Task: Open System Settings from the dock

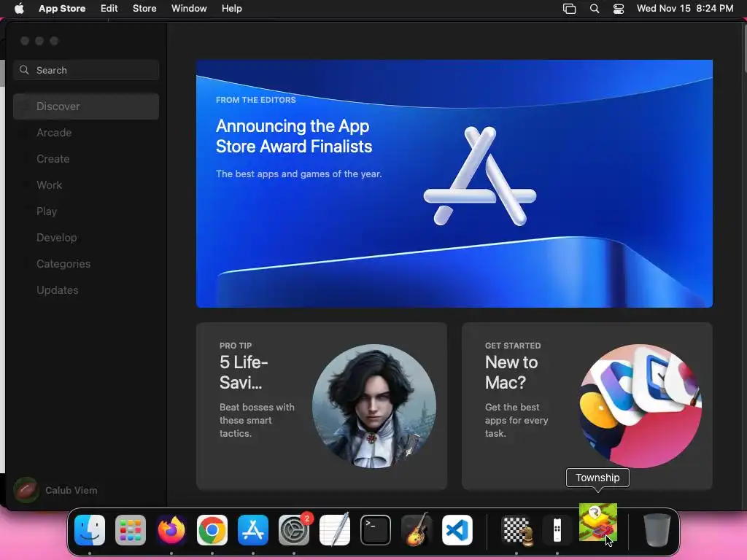Action: [294, 530]
